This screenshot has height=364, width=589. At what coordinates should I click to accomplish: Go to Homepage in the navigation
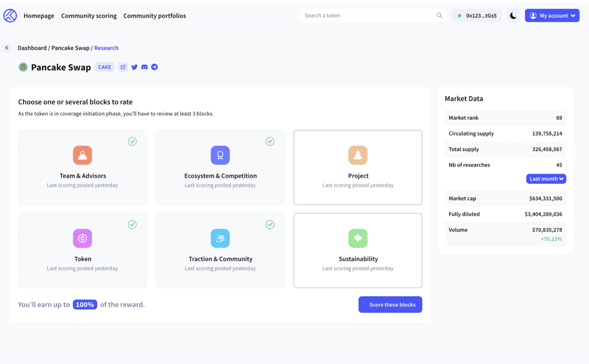pyautogui.click(x=39, y=15)
